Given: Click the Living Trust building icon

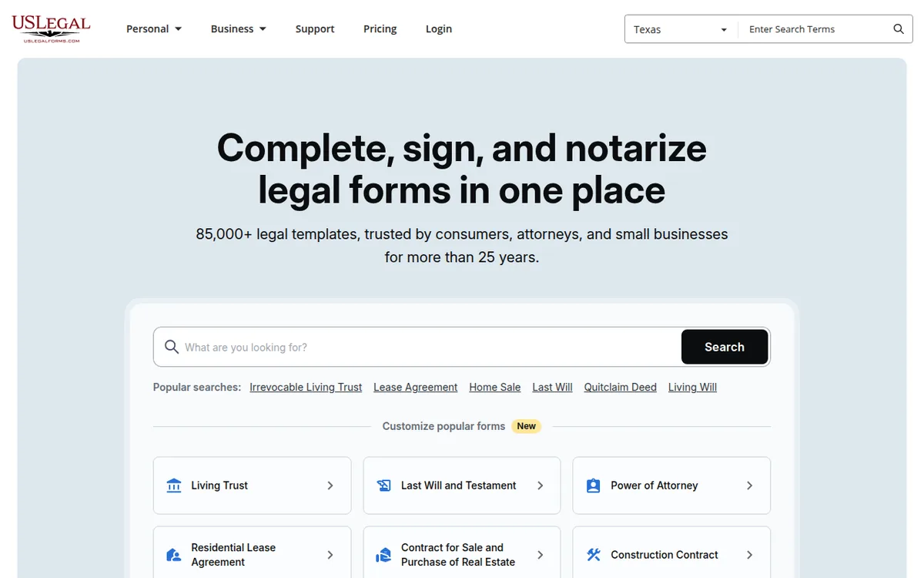Looking at the screenshot, I should tap(174, 486).
